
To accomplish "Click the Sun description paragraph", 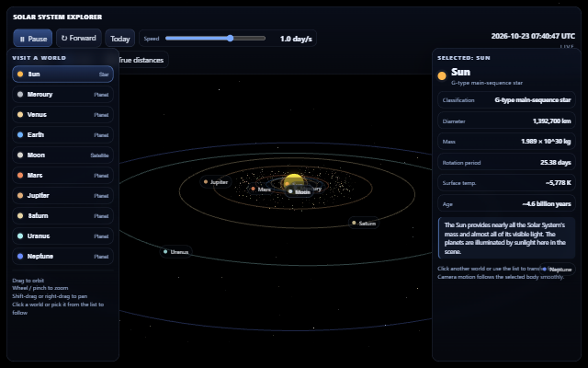I will coord(506,238).
